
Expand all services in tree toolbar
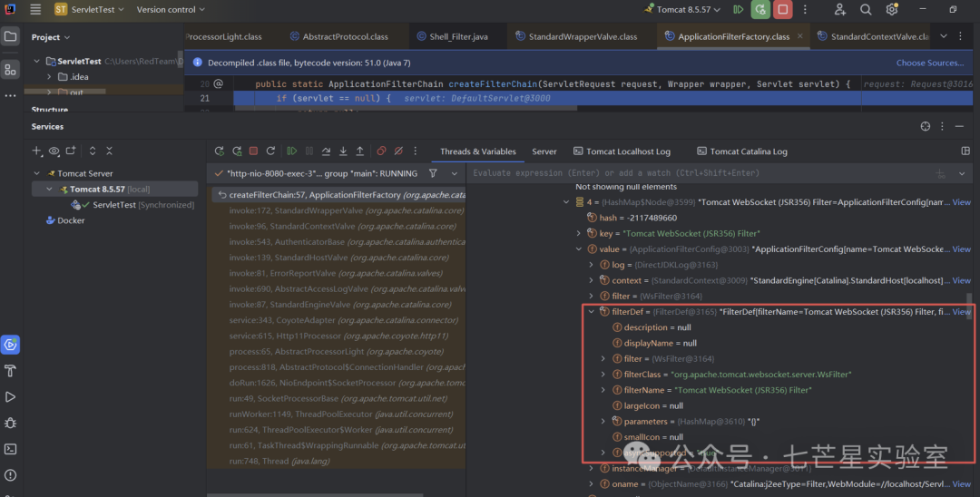(x=93, y=151)
